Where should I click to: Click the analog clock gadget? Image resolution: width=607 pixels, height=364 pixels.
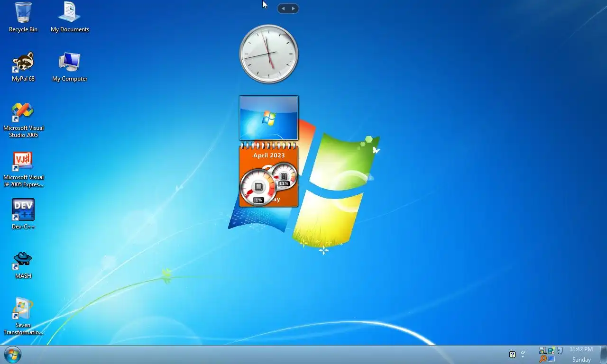(x=269, y=54)
